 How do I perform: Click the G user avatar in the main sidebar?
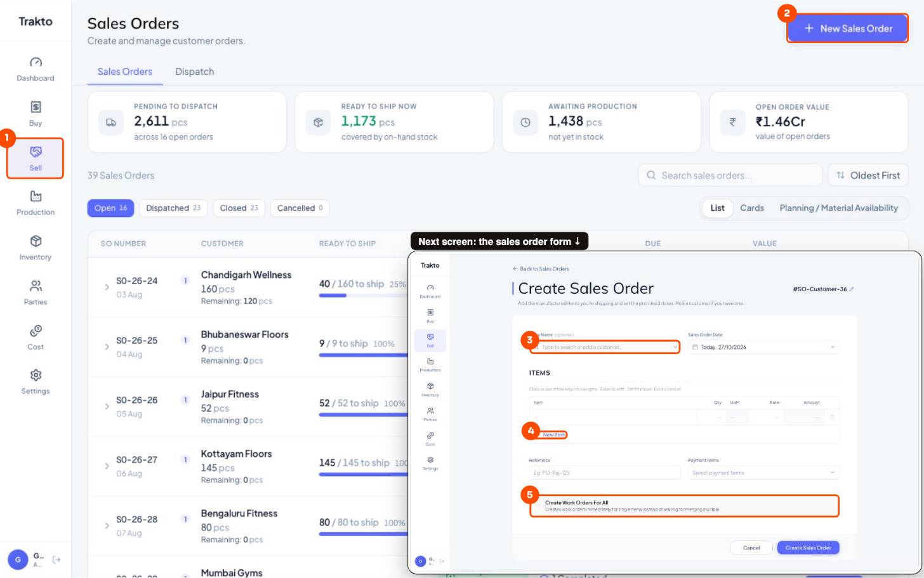tap(18, 560)
